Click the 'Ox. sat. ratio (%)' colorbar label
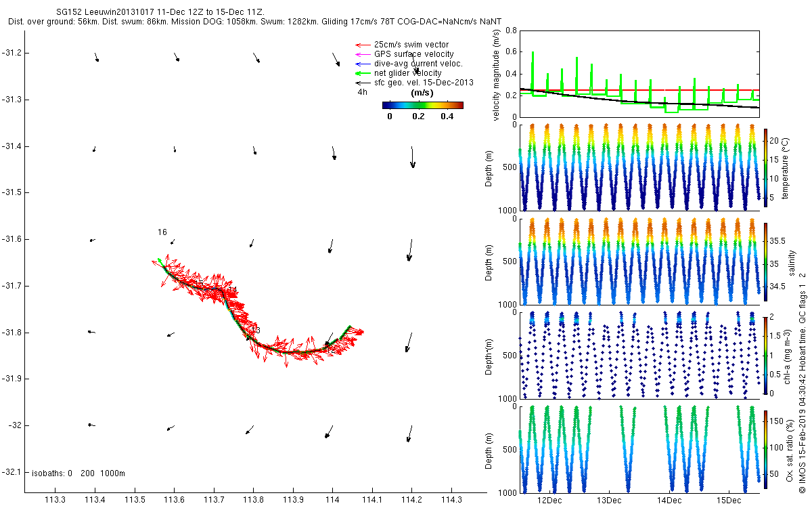Image resolution: width=812 pixels, height=508 pixels. coord(790,449)
